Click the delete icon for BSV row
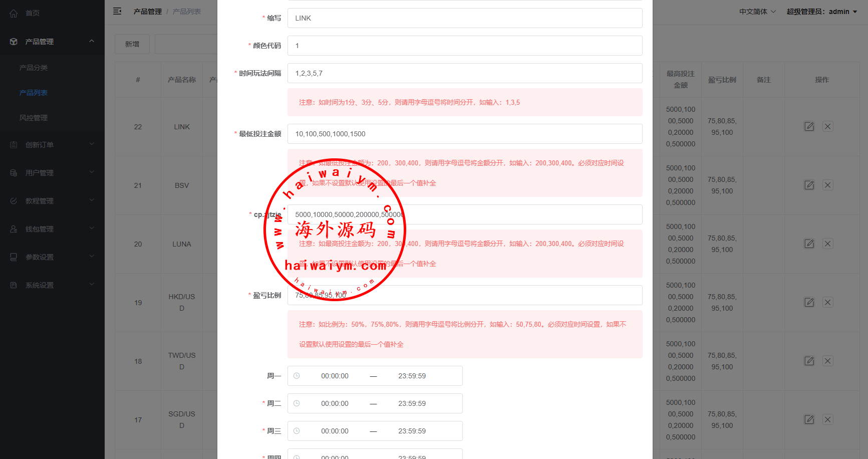 (x=828, y=185)
